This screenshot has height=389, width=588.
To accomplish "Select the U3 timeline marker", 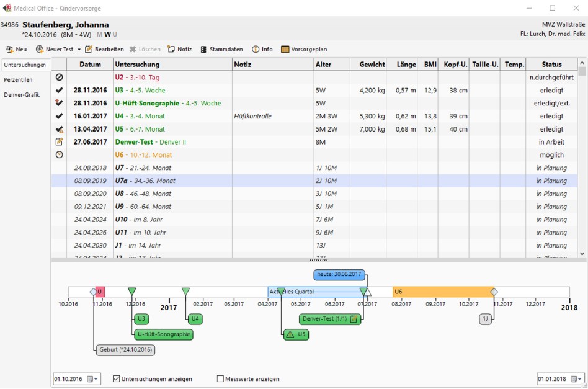I will (x=141, y=319).
